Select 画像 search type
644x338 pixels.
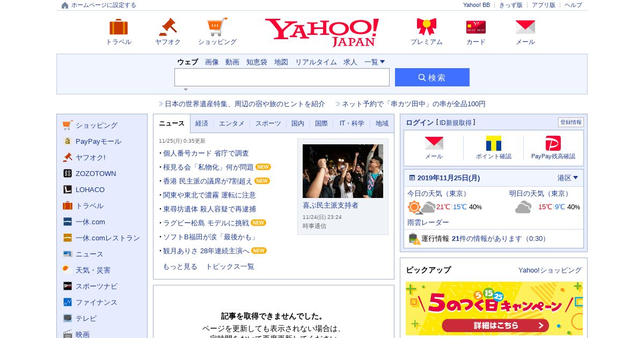(x=212, y=62)
